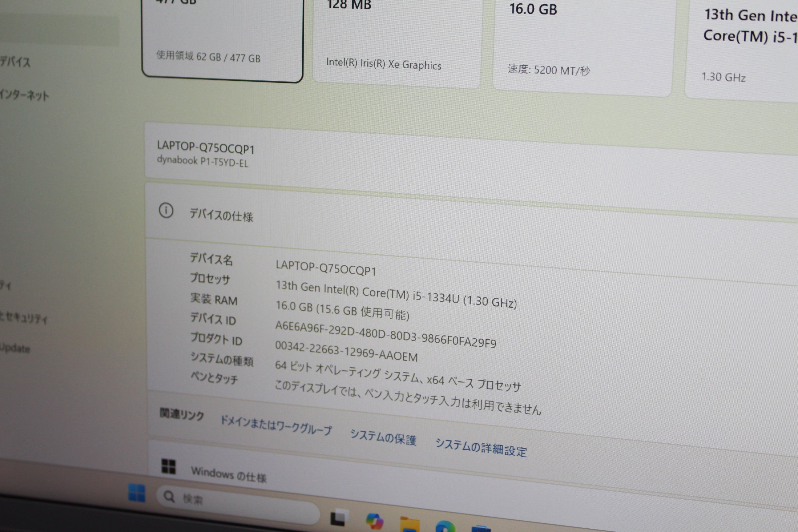This screenshot has height=532, width=798.
Task: Launch Copilot from the taskbar
Action: [x=375, y=521]
